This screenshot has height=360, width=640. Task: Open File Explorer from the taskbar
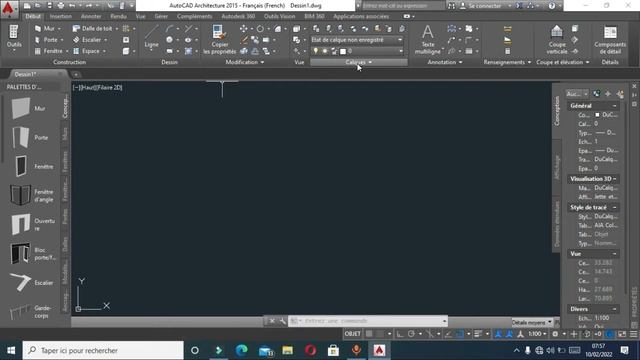click(287, 350)
